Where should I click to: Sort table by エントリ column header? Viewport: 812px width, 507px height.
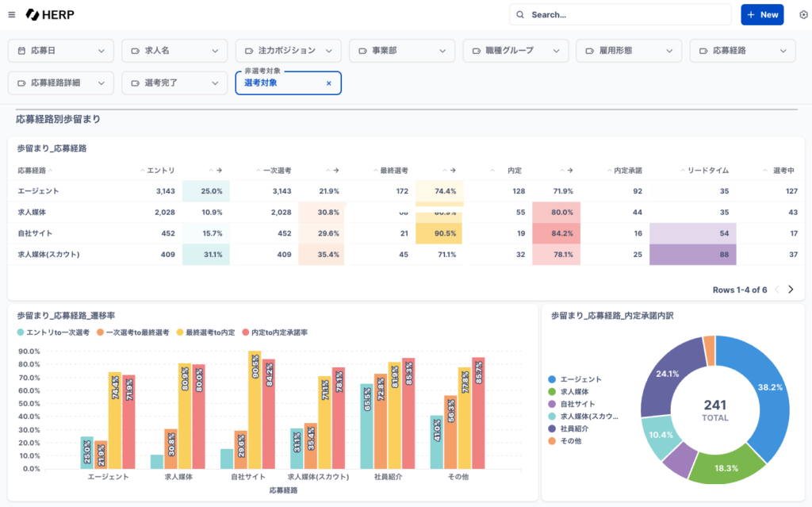(x=161, y=171)
